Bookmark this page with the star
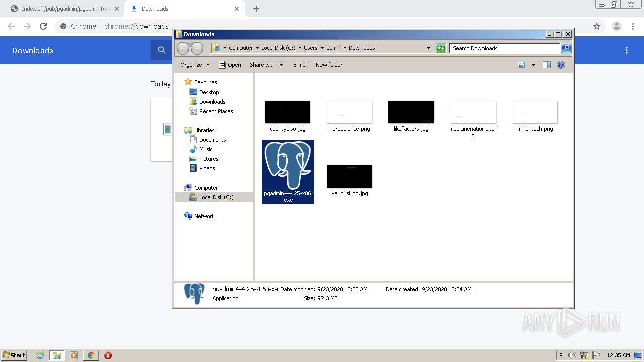 coord(597,26)
